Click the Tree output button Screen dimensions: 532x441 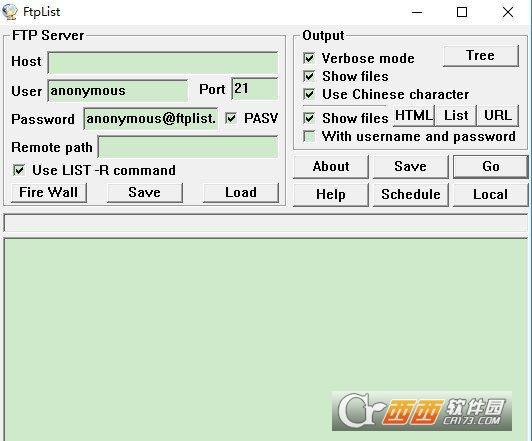[481, 56]
